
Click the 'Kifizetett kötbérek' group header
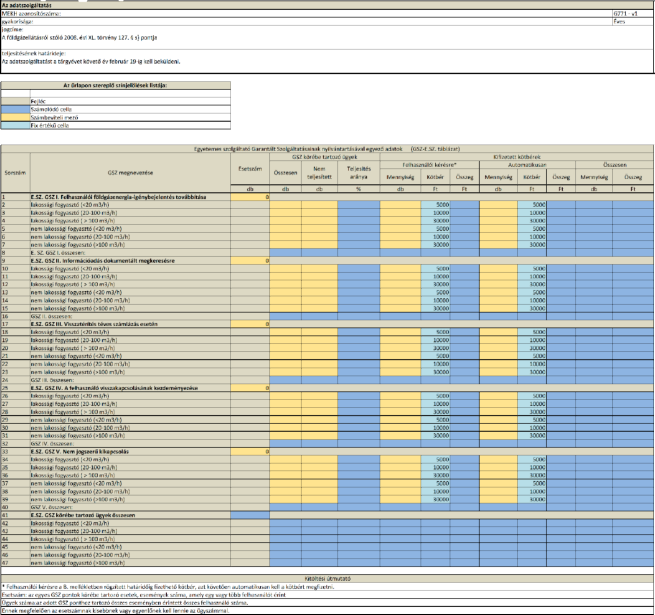pos(517,157)
